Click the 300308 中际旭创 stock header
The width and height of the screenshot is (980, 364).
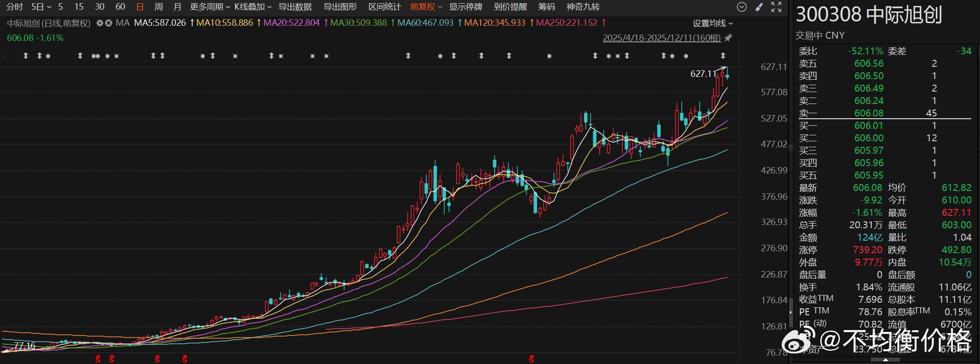pyautogui.click(x=869, y=15)
